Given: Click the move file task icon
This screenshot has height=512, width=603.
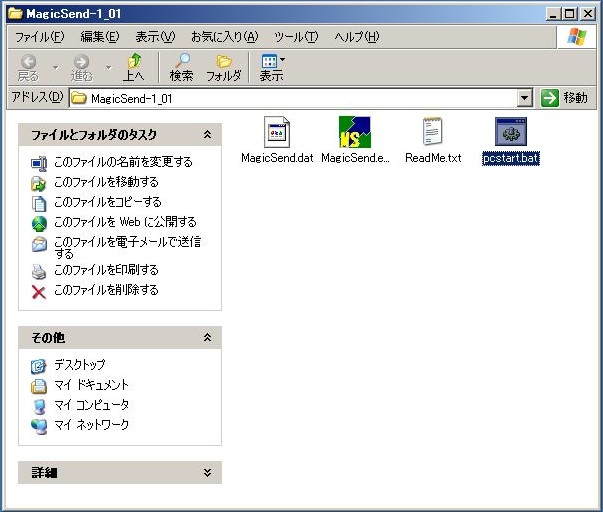Looking at the screenshot, I should click(x=39, y=183).
